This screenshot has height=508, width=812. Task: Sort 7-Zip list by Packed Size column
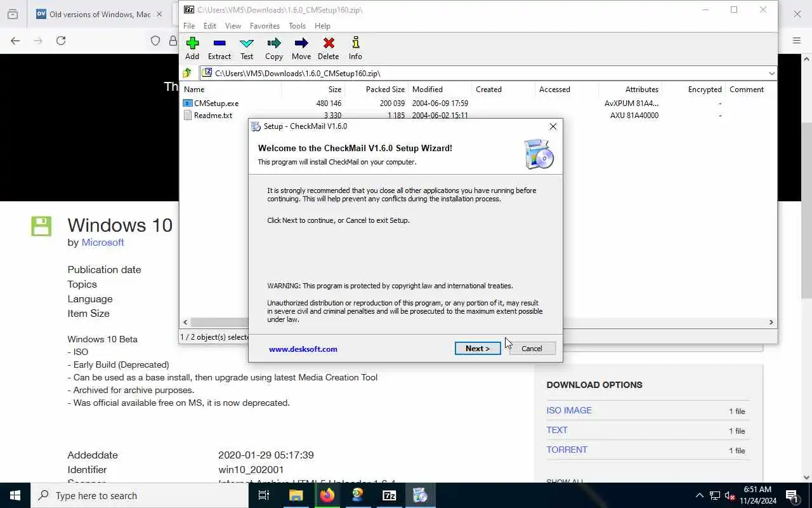point(376,90)
